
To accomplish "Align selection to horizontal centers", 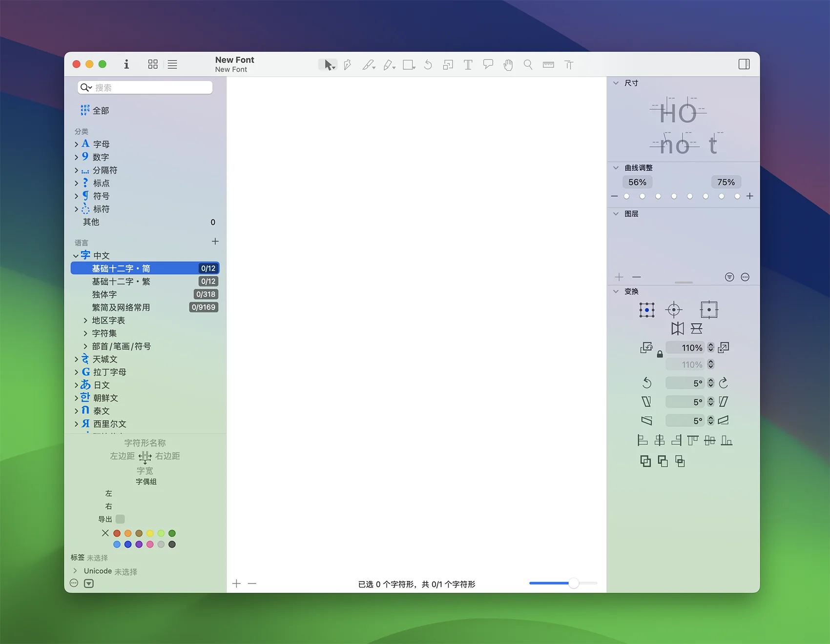I will point(660,441).
